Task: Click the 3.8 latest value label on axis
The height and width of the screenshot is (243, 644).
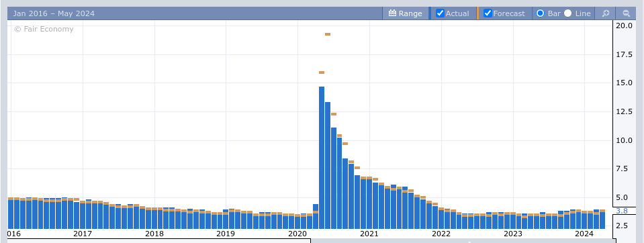Action: click(x=622, y=211)
